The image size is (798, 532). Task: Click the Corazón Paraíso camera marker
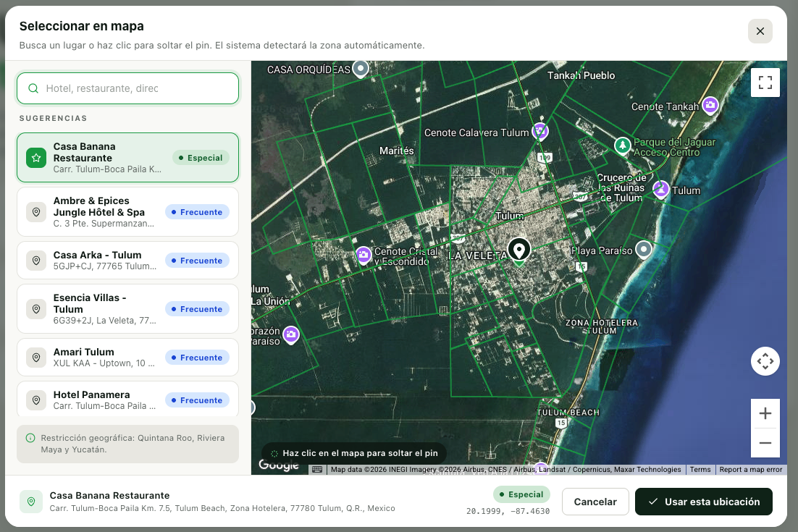pos(291,334)
